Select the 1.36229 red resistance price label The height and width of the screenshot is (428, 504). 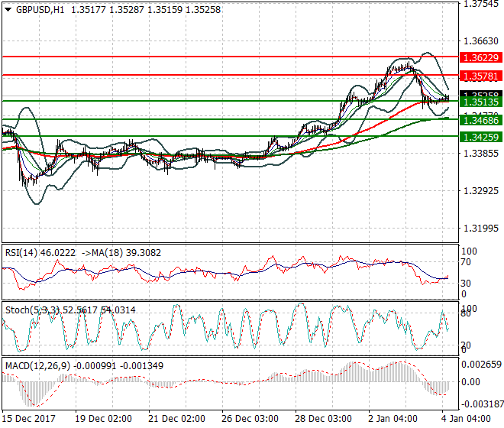click(x=481, y=57)
